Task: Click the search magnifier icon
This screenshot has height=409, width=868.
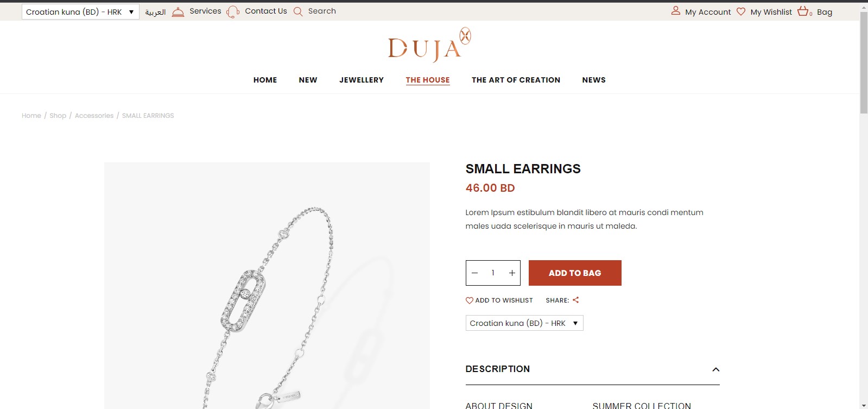Action: (298, 11)
